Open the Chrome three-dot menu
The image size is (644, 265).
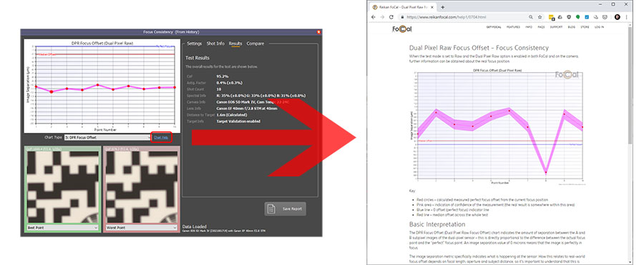[626, 17]
